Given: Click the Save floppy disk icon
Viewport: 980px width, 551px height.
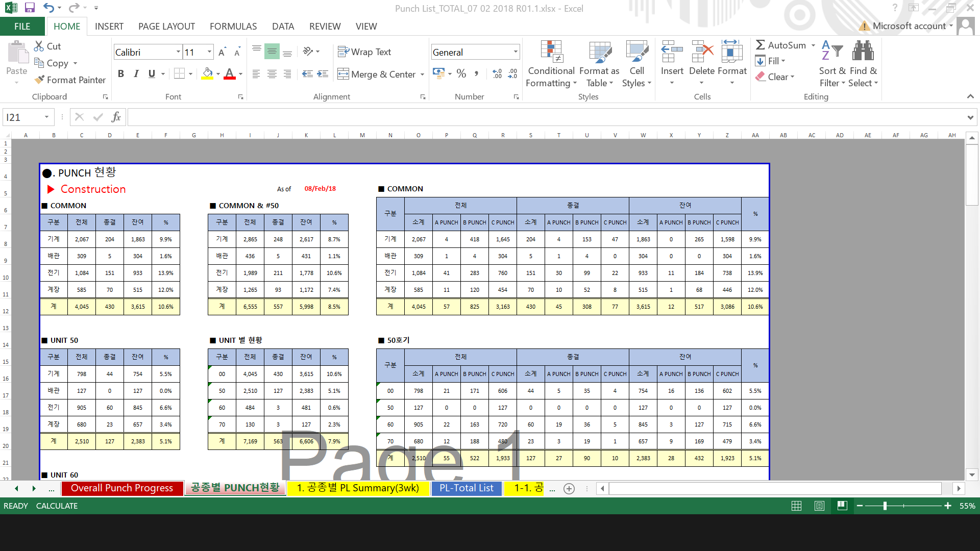Looking at the screenshot, I should [29, 8].
